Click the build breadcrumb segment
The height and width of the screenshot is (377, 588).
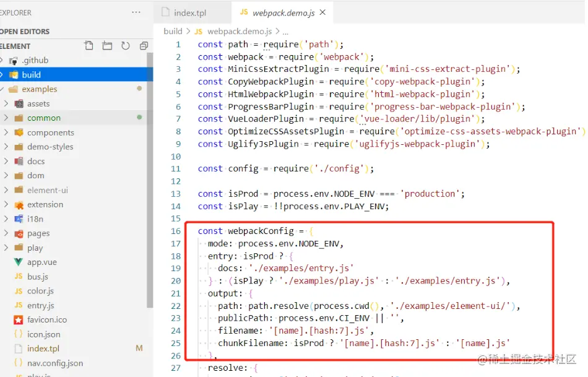173,31
